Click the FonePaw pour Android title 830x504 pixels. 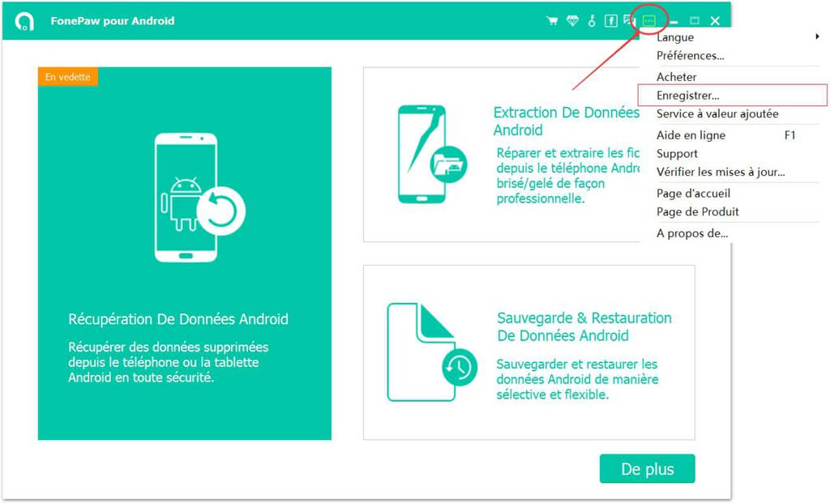coord(112,21)
